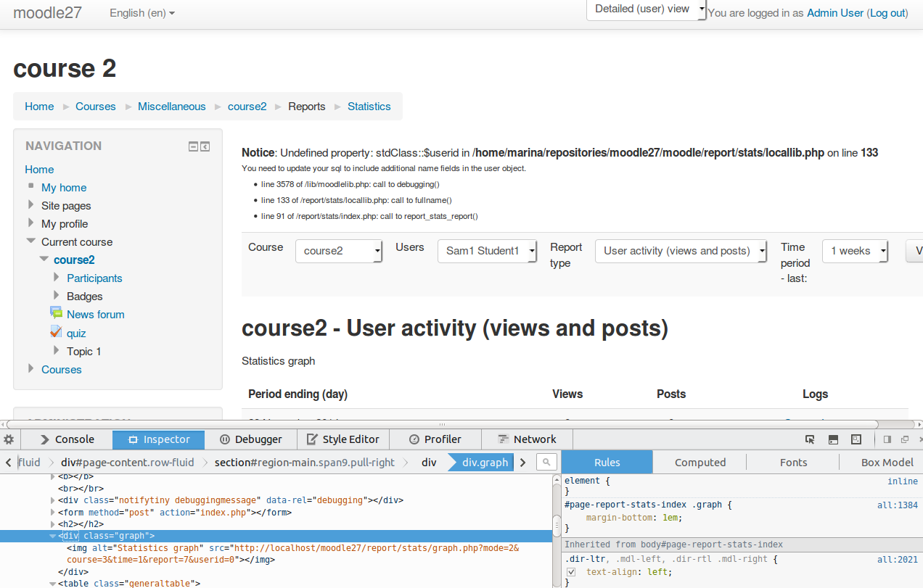Select the Inspector tab
923x588 pixels.
159,439
